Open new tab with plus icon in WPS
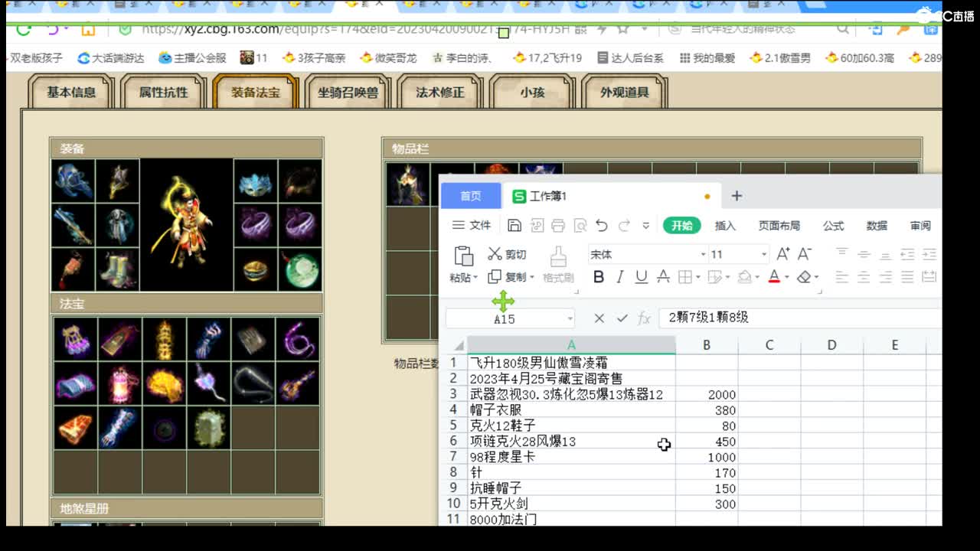 click(x=737, y=196)
